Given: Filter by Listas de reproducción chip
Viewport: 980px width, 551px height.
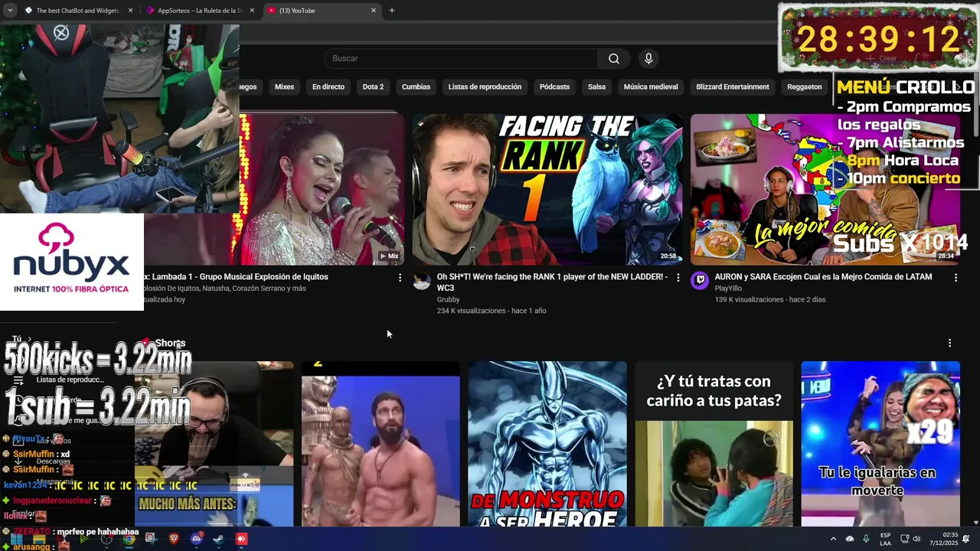Looking at the screenshot, I should [485, 87].
